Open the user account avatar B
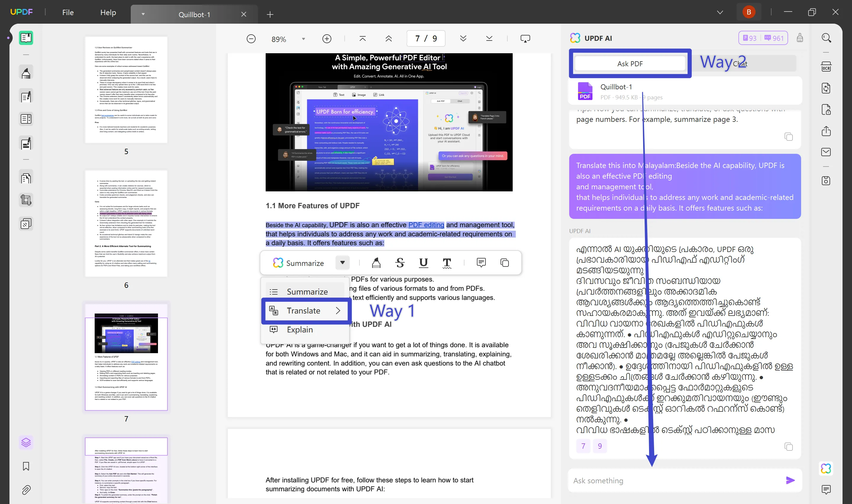 [749, 12]
